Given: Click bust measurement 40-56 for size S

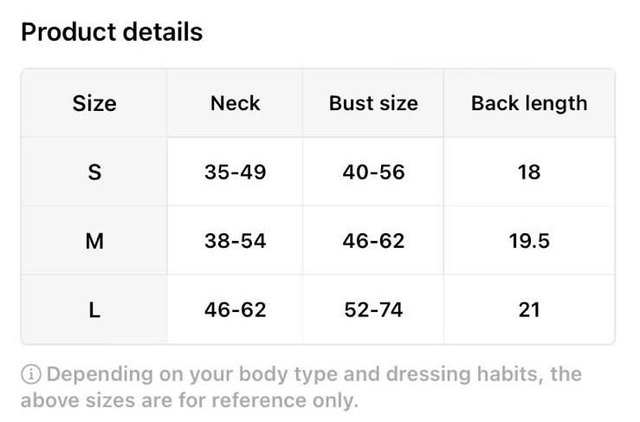Looking at the screenshot, I should click(x=373, y=172).
